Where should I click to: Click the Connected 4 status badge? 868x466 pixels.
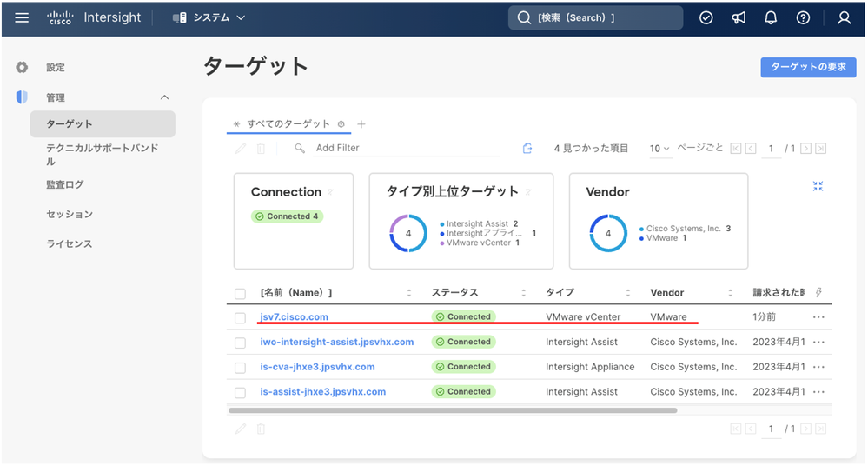288,216
